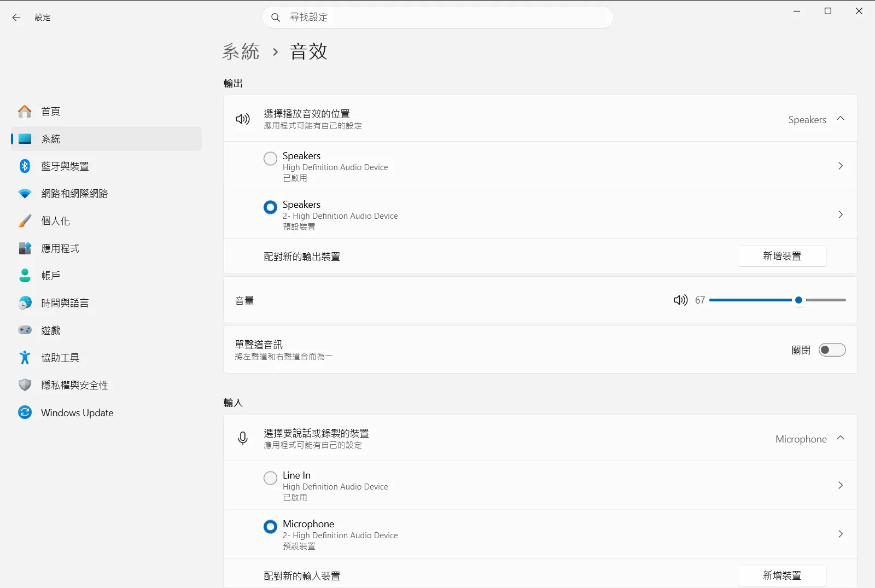Click the 藍牙與裝置 Bluetooth icon
This screenshot has width=875, height=588.
[x=25, y=166]
